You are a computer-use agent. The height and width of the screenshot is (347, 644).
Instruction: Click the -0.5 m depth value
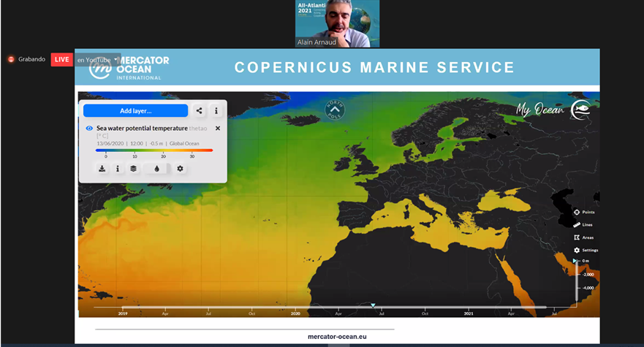[156, 143]
